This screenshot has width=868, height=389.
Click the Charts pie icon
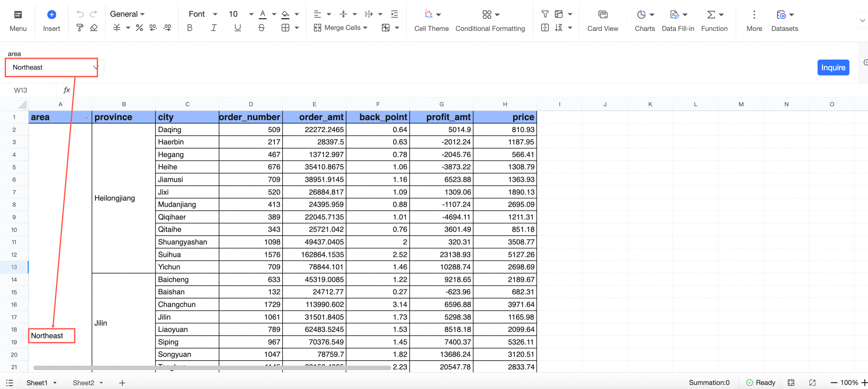coord(641,14)
